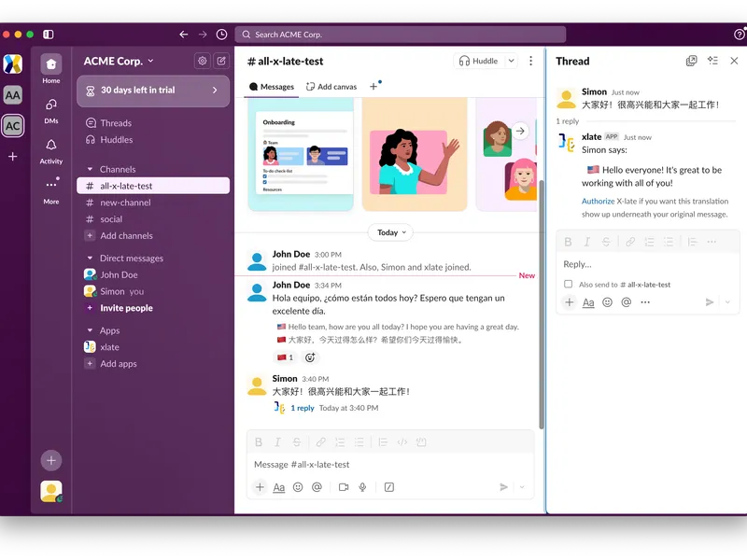Open the Activity bell icon
The image size is (747, 560).
click(x=51, y=145)
